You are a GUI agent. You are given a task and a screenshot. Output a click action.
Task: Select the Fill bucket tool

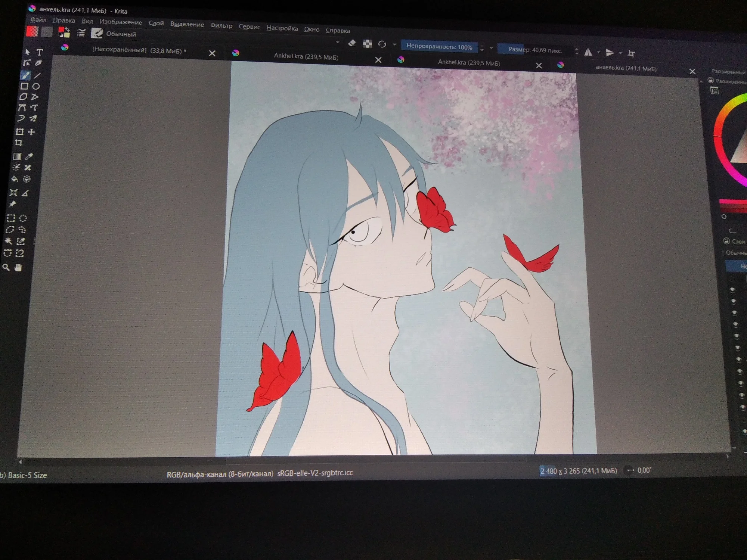click(15, 179)
